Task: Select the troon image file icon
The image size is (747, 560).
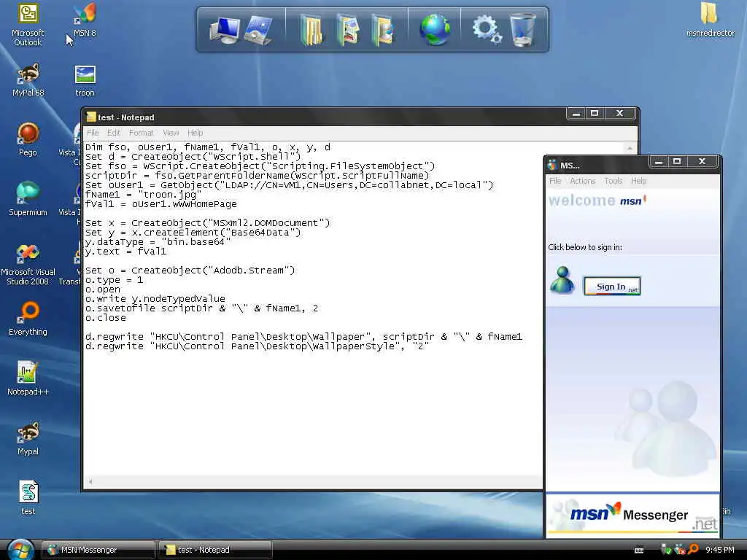Action: click(85, 81)
